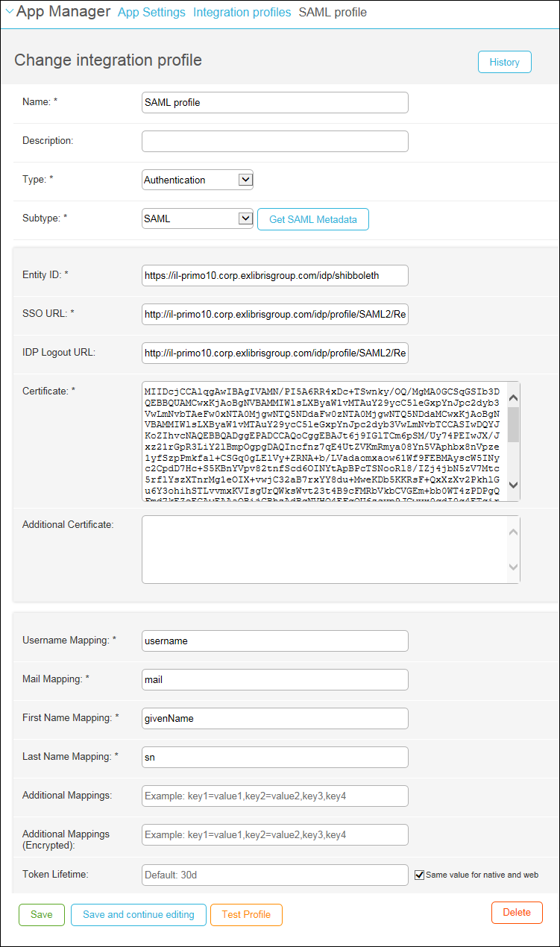The image size is (560, 947).
Task: Edit the Last Name Mapping field
Action: [x=275, y=757]
